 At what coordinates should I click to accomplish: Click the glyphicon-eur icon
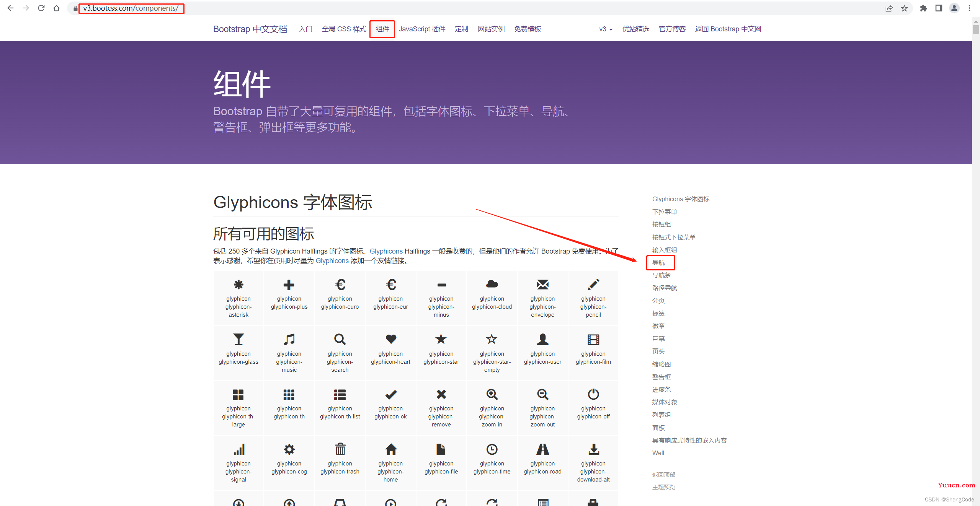pyautogui.click(x=391, y=285)
